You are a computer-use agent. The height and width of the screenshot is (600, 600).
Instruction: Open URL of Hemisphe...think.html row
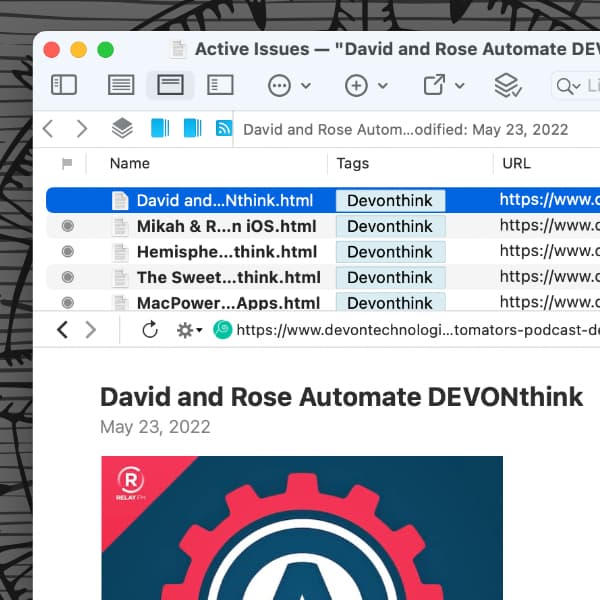(x=549, y=251)
